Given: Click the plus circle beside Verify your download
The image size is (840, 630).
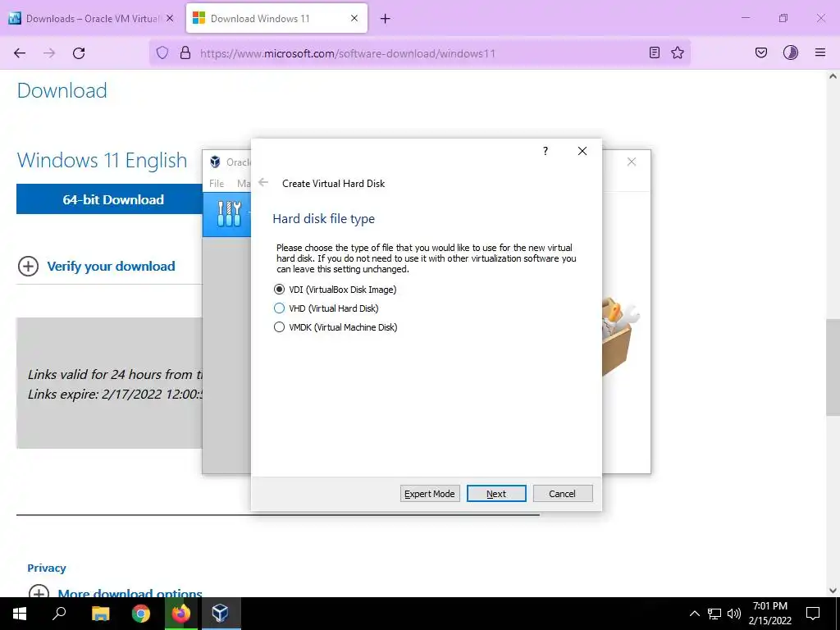Looking at the screenshot, I should point(29,267).
